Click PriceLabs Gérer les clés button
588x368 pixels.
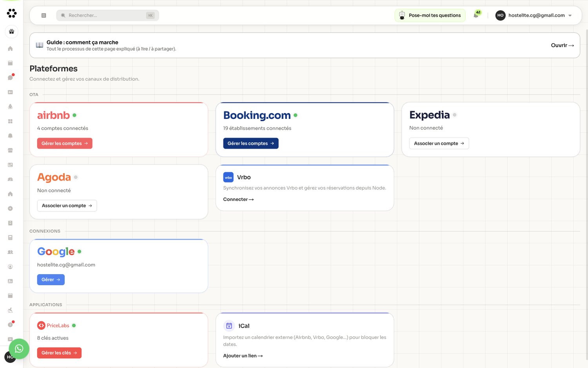(x=59, y=353)
